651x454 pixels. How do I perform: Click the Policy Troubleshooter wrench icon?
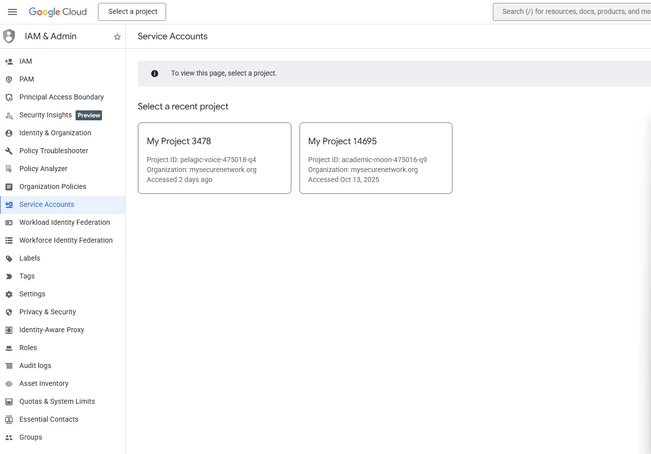pos(9,151)
